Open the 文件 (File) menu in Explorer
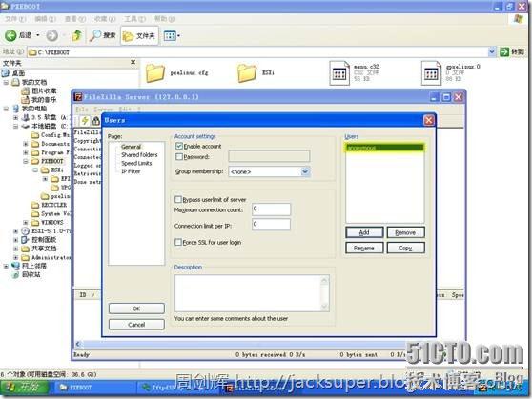The height and width of the screenshot is (399, 532). [x=15, y=19]
